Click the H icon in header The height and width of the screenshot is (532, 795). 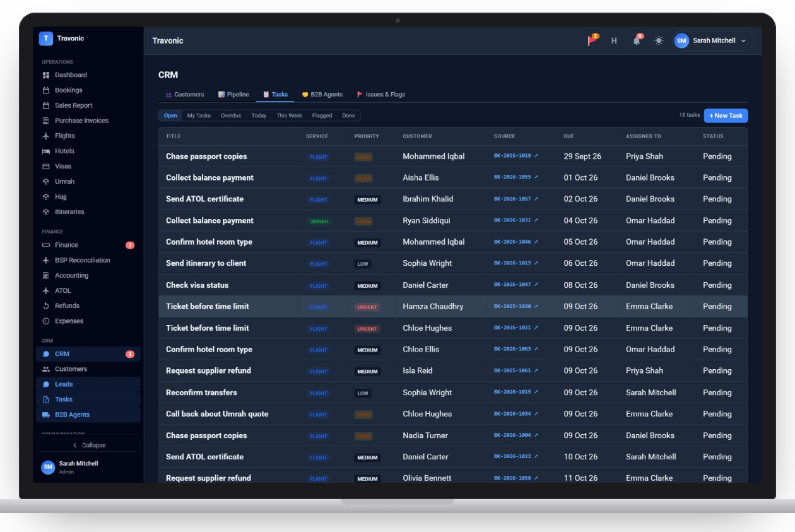(x=614, y=40)
